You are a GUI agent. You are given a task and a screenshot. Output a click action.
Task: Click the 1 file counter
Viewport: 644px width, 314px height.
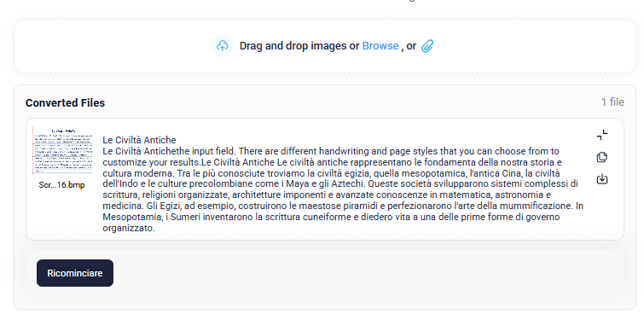(612, 102)
